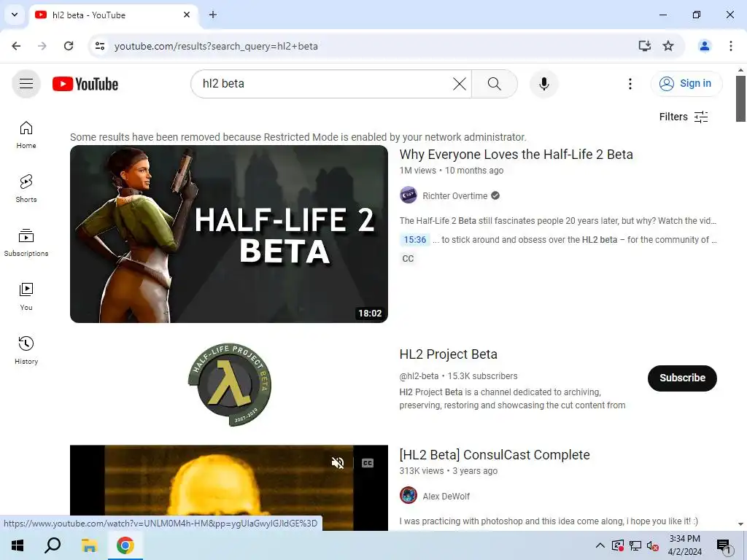Click the scrollbar down arrow

(x=740, y=524)
